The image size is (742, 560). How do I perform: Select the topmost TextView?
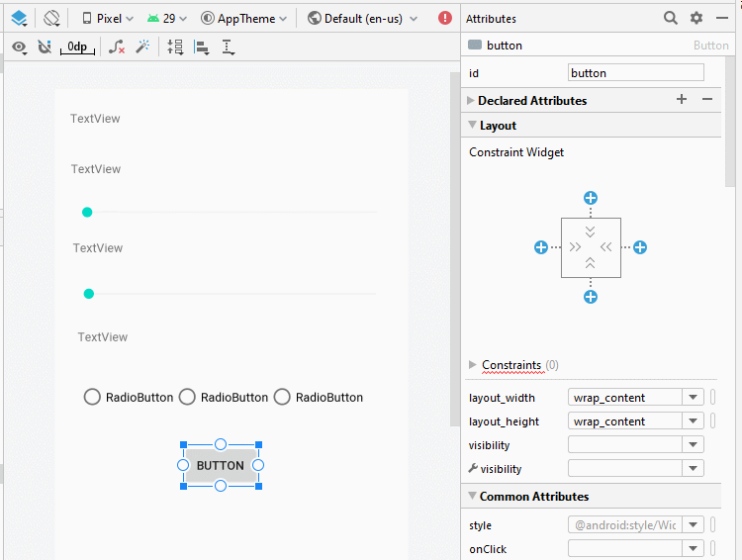point(95,119)
